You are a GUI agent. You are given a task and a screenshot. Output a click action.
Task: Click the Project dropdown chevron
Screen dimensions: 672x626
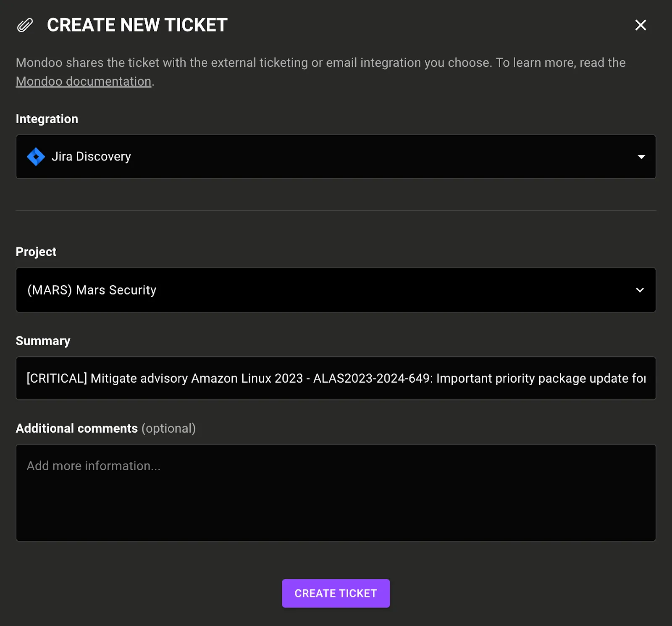click(x=640, y=290)
